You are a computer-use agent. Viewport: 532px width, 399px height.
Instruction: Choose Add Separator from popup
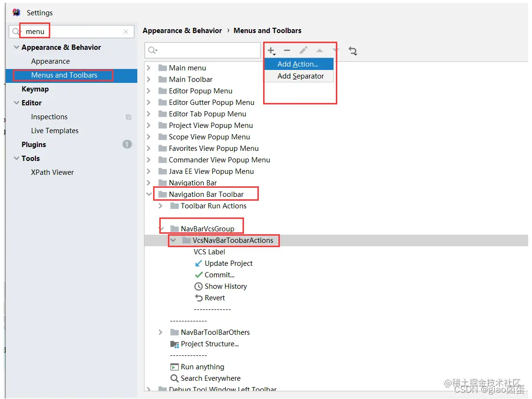299,76
